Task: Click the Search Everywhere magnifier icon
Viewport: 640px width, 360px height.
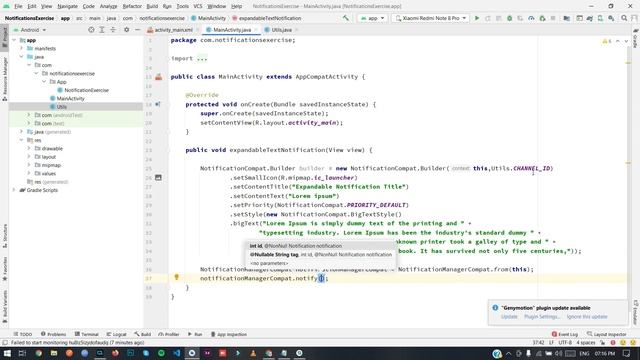Action: (624, 18)
